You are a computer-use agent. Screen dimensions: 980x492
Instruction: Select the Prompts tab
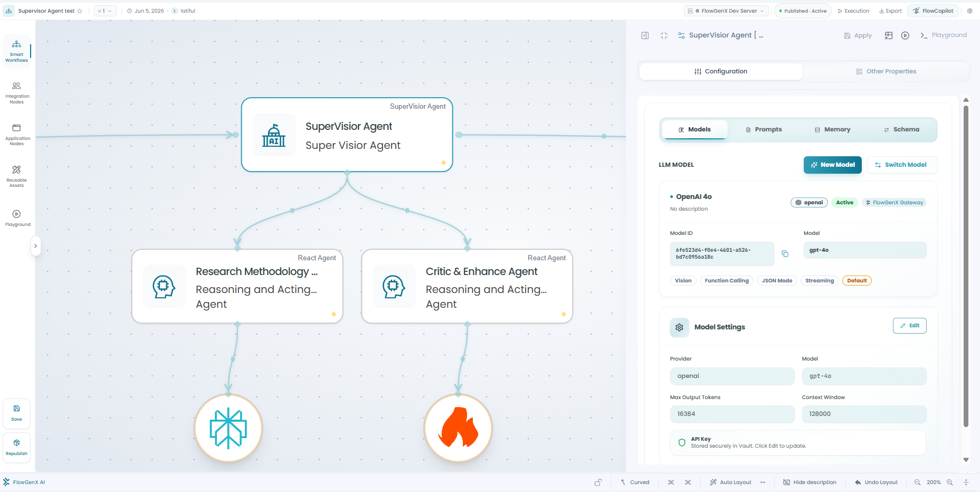tap(764, 129)
